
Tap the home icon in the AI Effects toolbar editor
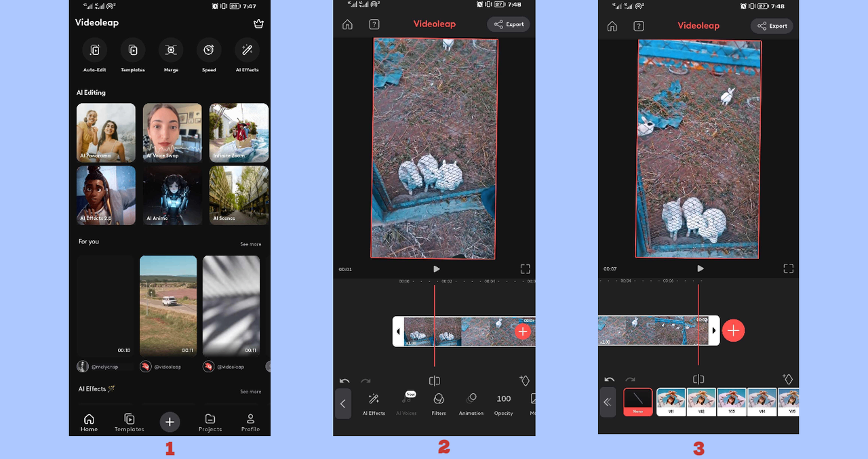click(x=347, y=24)
